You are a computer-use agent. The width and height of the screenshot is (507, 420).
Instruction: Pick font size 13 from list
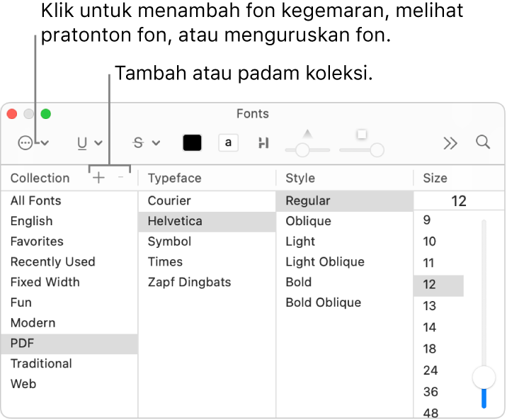point(439,306)
